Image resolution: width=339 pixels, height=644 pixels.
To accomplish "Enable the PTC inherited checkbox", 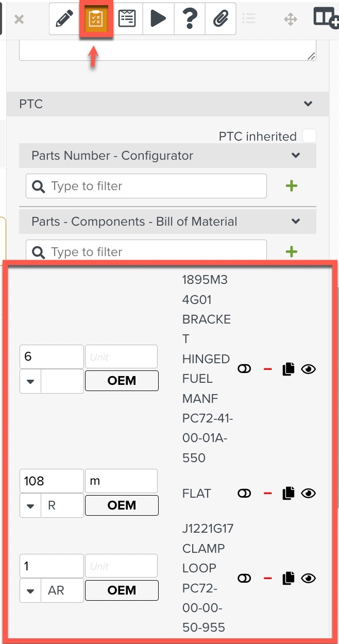I will (x=309, y=137).
